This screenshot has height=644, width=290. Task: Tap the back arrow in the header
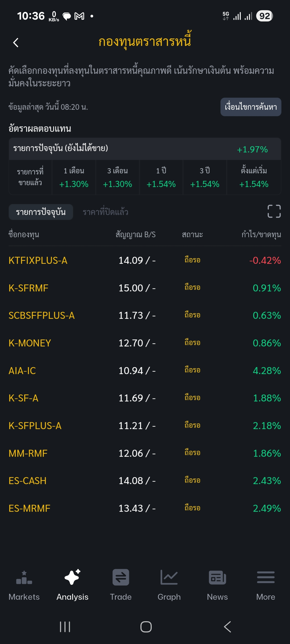tap(16, 43)
